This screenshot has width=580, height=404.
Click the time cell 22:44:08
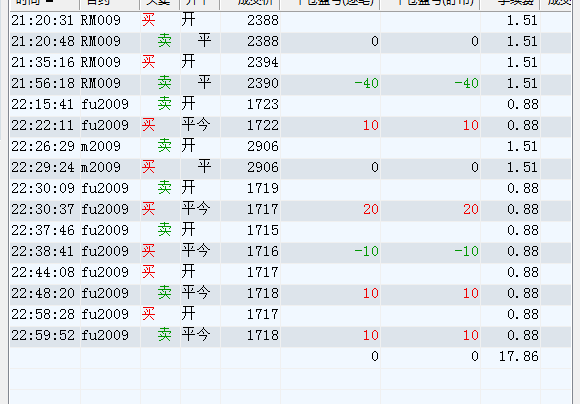(x=43, y=272)
